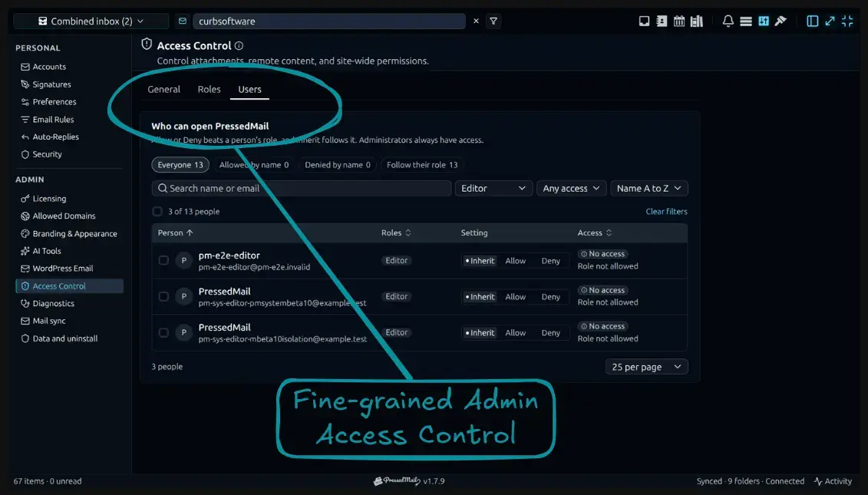Open the Editor role filter dropdown
This screenshot has height=495, width=868.
[493, 188]
